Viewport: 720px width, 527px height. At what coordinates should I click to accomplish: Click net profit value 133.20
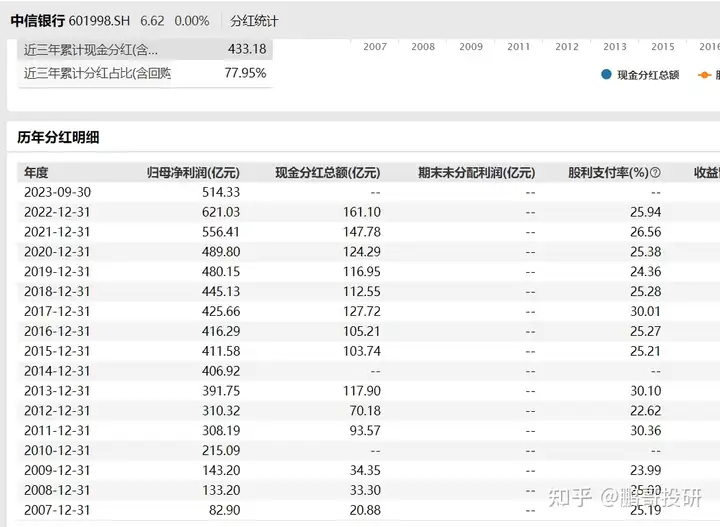pyautogui.click(x=221, y=490)
